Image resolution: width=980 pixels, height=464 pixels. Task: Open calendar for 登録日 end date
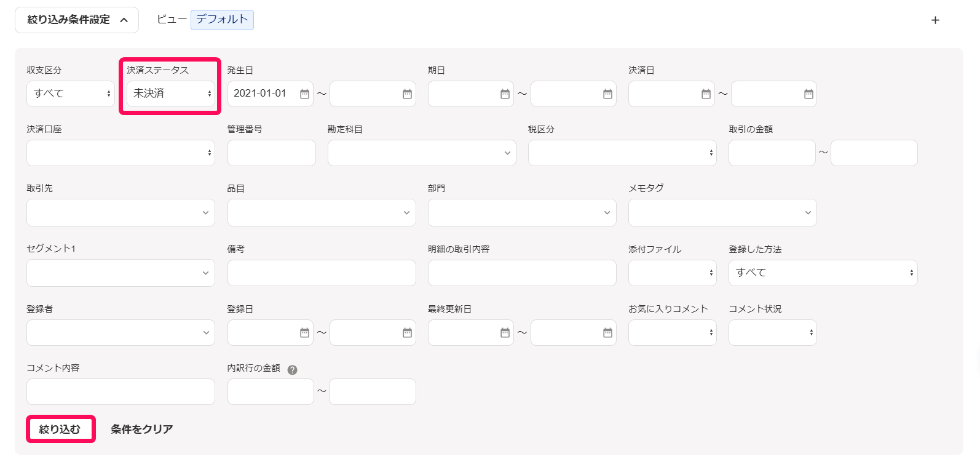point(407,332)
